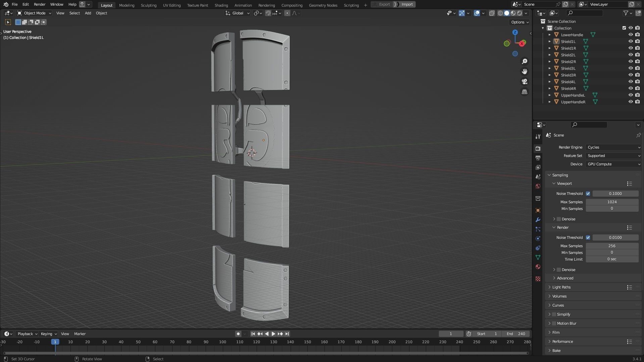Select rendered viewport shading

click(x=519, y=13)
